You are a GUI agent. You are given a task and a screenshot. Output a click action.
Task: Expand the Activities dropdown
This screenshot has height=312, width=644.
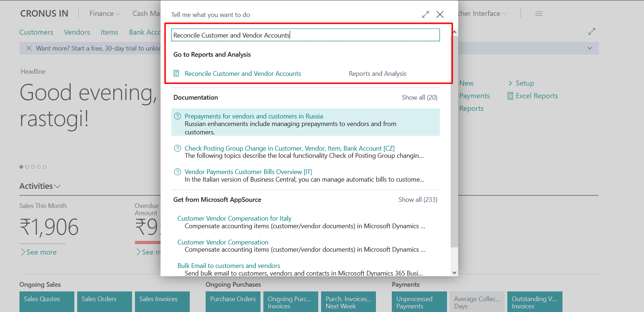click(40, 186)
